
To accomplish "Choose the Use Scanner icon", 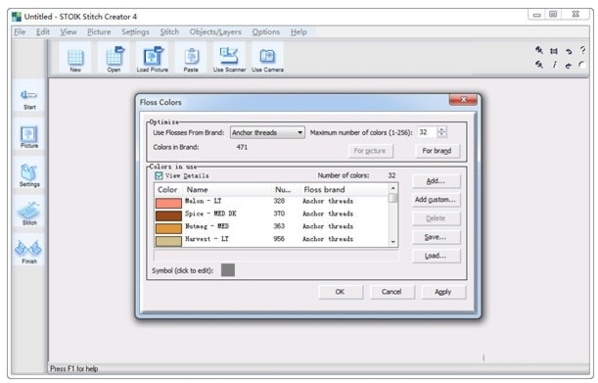I will coord(229,59).
